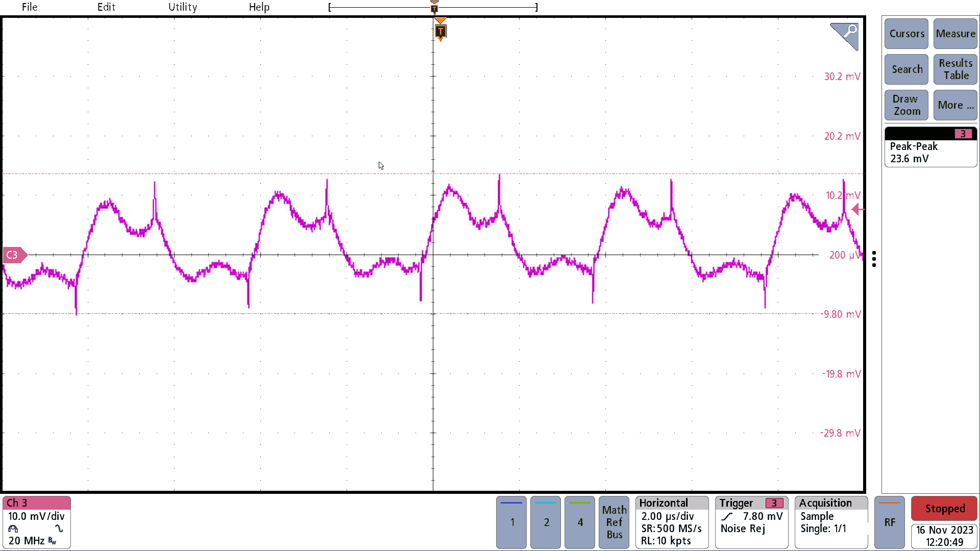Screen dimensions: 980x551
Task: Click the Cursors measurement tool icon
Action: (906, 34)
